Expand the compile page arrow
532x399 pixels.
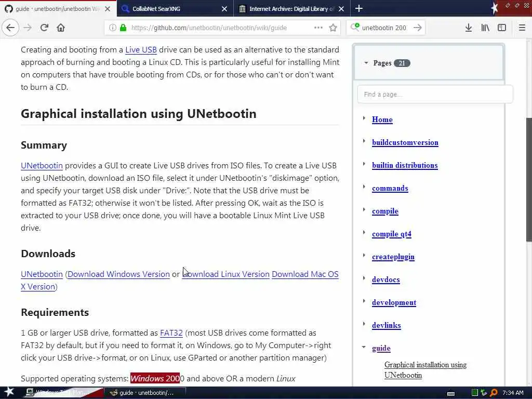364,210
